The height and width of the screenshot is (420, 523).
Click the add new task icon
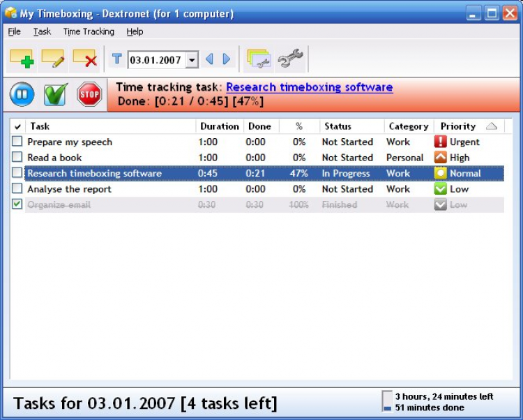pyautogui.click(x=22, y=59)
